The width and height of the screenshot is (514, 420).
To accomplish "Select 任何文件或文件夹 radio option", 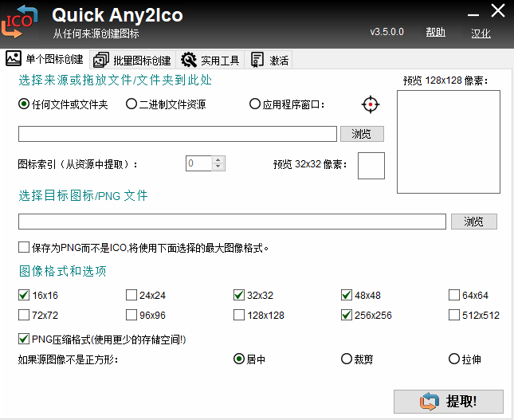I will click(x=63, y=104).
